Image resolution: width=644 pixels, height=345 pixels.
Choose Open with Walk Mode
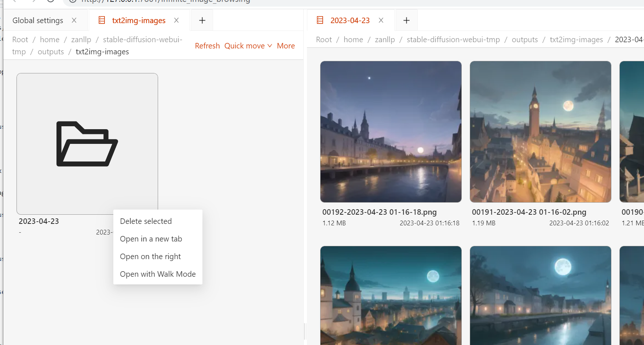[158, 274]
